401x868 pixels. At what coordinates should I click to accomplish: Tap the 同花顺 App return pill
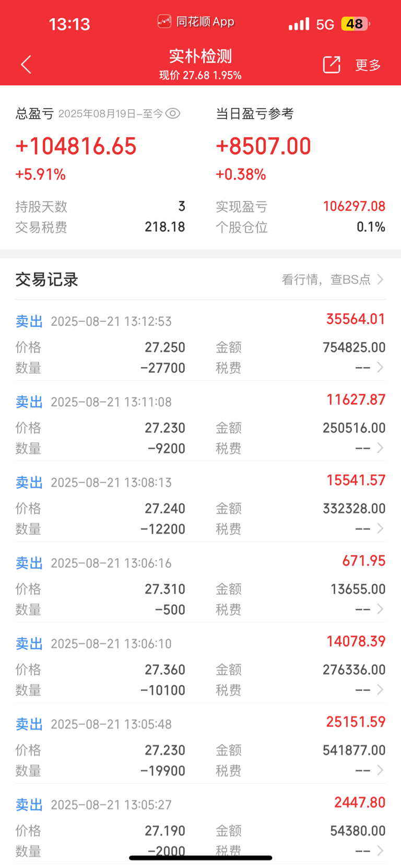point(196,22)
